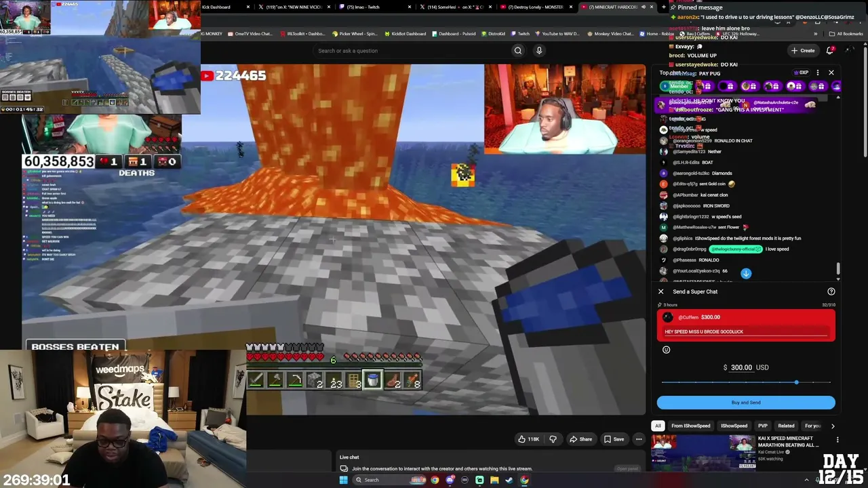Close the Send a Super Chat panel
This screenshot has height=488, width=868.
[x=660, y=291]
